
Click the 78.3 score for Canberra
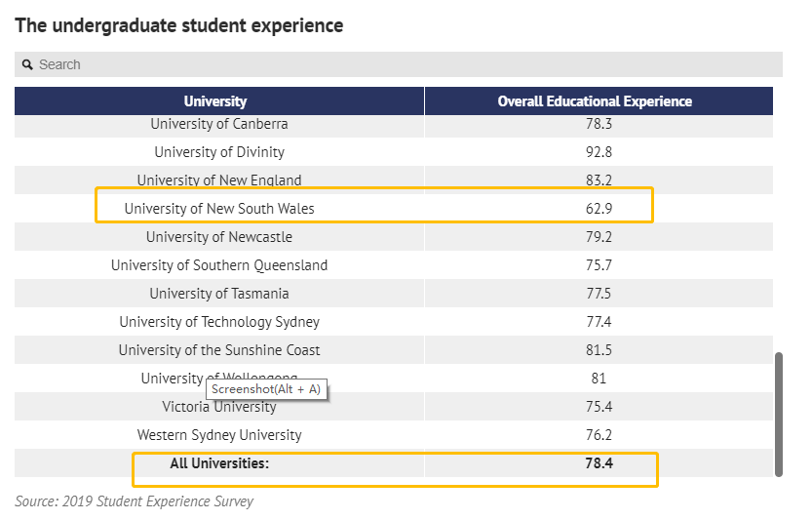599,124
